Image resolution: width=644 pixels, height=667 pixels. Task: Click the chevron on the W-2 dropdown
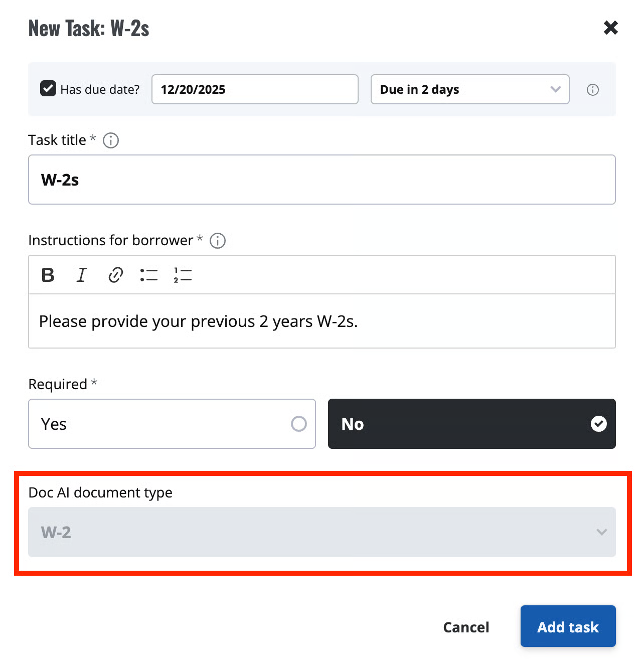601,532
